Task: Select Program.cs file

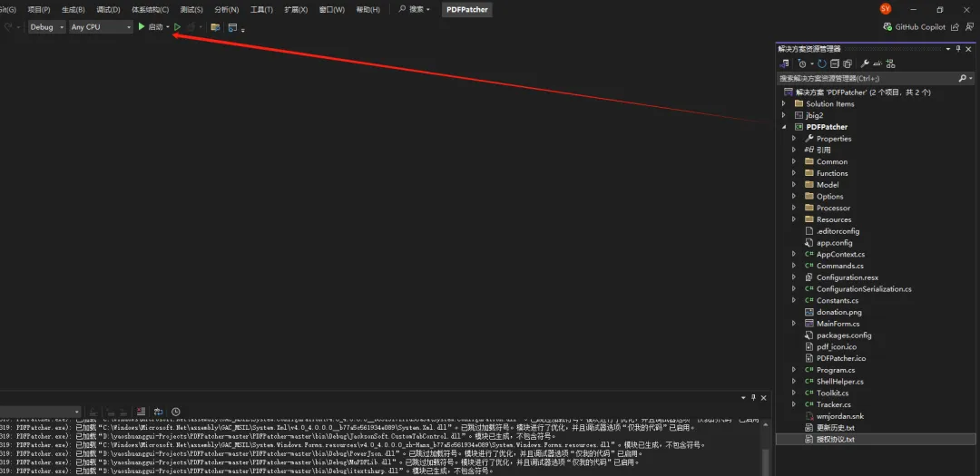Action: (836, 370)
